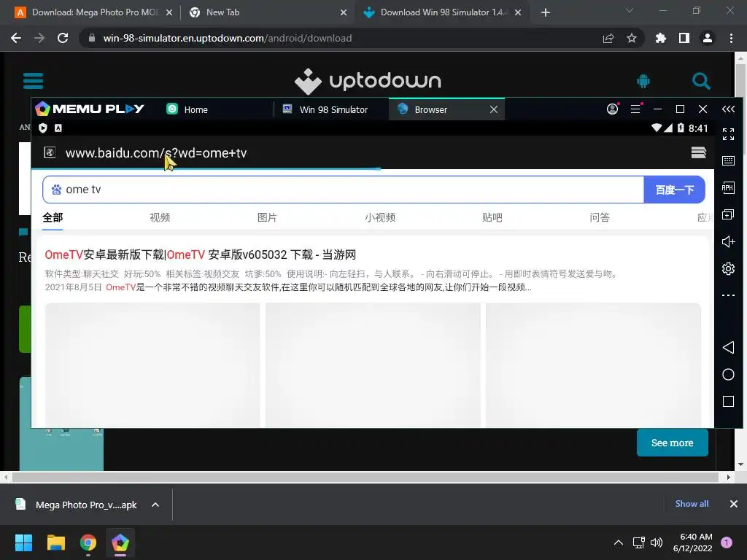The height and width of the screenshot is (560, 747).
Task: Click the site globe icon beside Baidu URL
Action: (x=50, y=152)
